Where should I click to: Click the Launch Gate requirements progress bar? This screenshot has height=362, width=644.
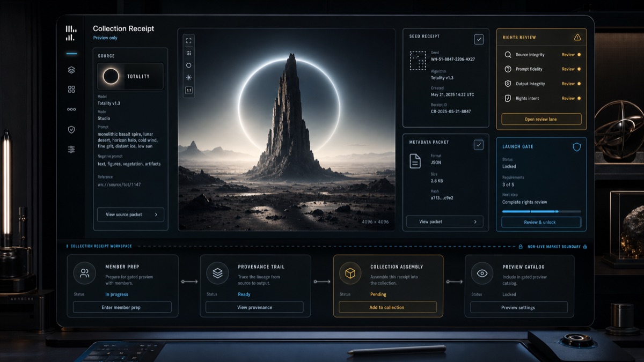[541, 212]
